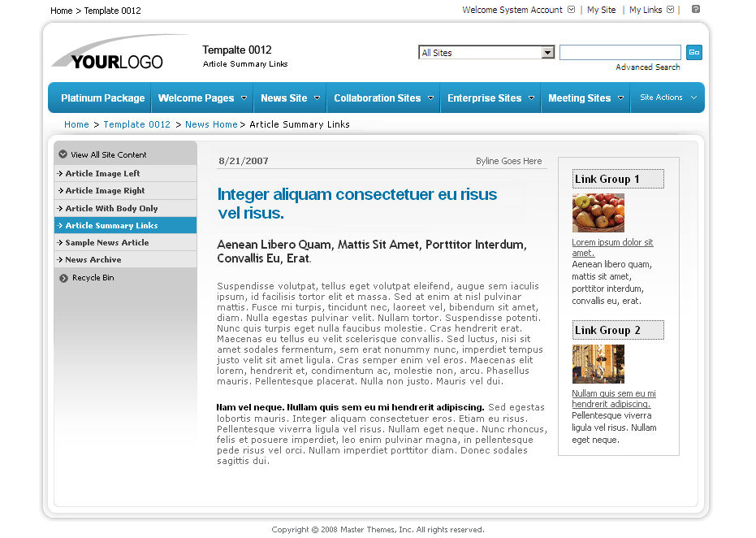This screenshot has height=538, width=756.
Task: Click the arrow icon beside Sample News Article
Action: [60, 242]
